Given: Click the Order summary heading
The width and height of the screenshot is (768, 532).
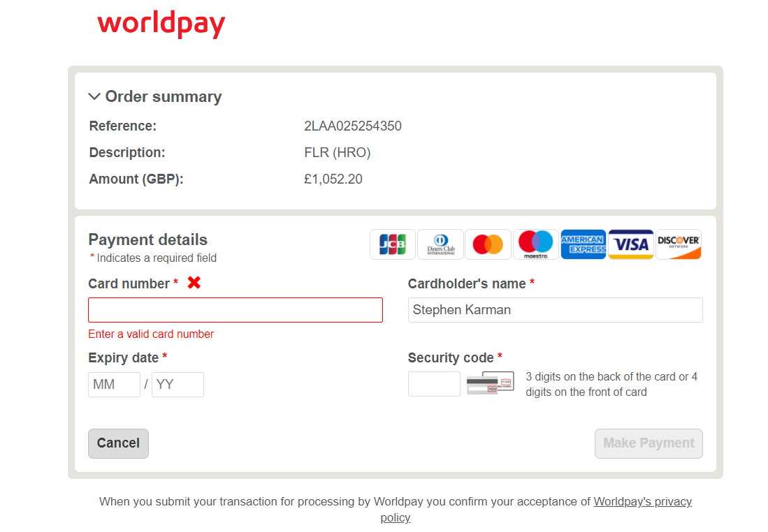Looking at the screenshot, I should (163, 96).
